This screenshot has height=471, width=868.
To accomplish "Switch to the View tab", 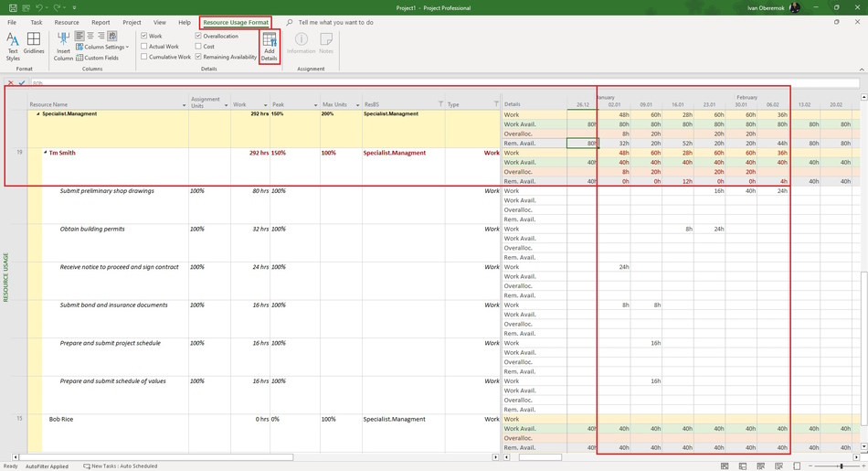I will click(159, 23).
